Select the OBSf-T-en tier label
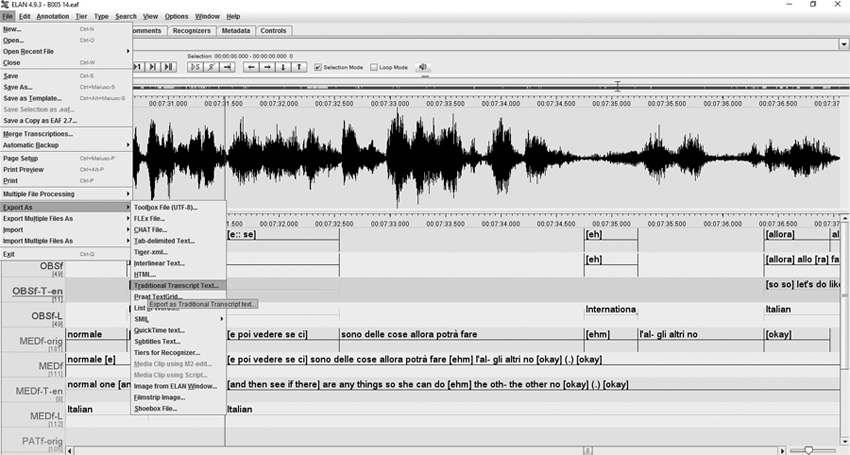This screenshot has width=850, height=455. click(x=37, y=291)
